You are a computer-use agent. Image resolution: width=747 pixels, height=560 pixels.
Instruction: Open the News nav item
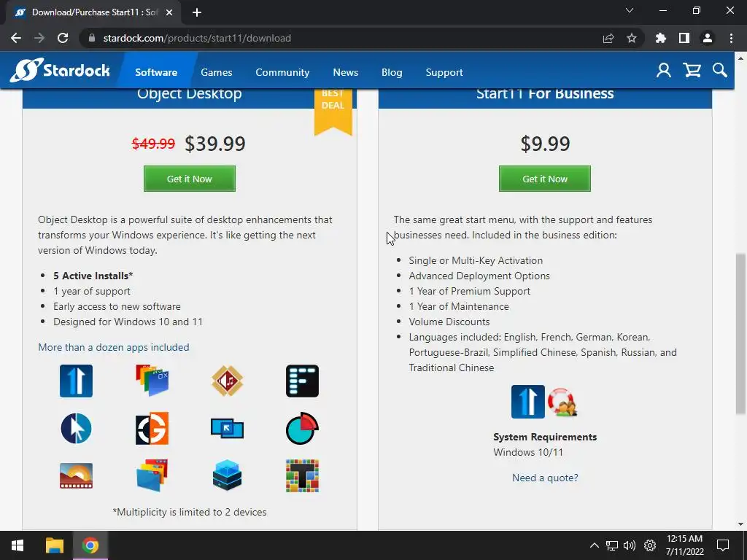tap(345, 72)
